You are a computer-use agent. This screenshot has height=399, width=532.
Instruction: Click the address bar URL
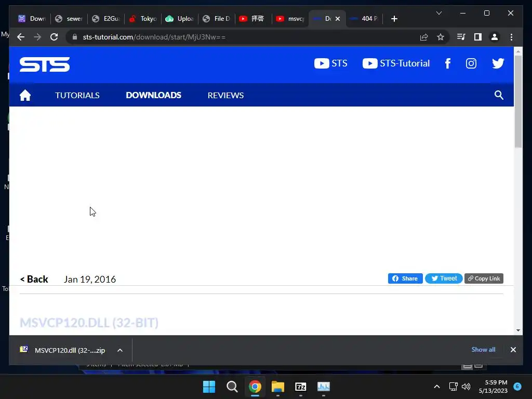click(x=154, y=37)
